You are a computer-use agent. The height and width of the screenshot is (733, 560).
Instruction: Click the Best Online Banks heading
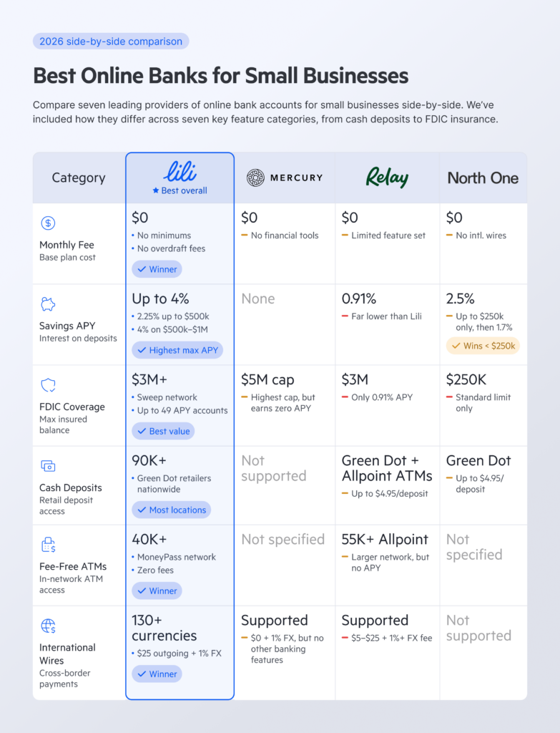[x=221, y=75]
